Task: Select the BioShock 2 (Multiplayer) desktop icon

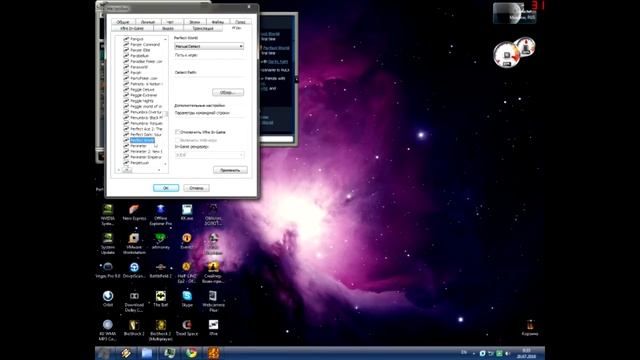Action: pos(160,330)
